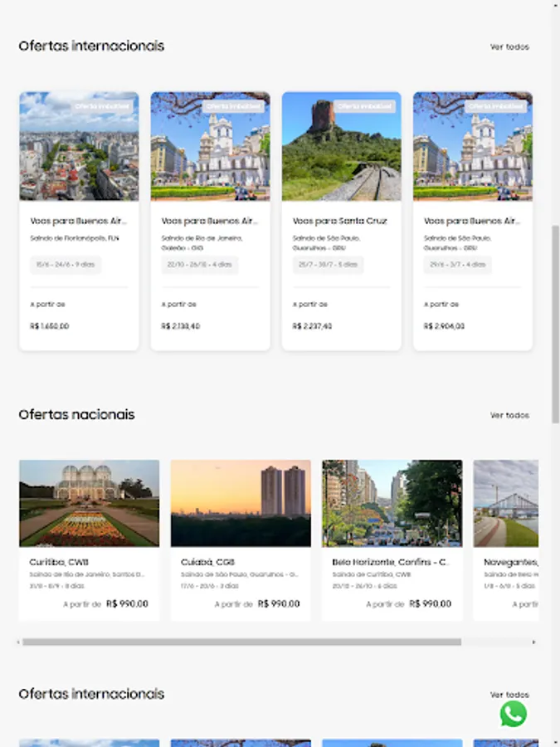
Task: Open Voos para Santa Cruz card image
Action: pyautogui.click(x=342, y=146)
